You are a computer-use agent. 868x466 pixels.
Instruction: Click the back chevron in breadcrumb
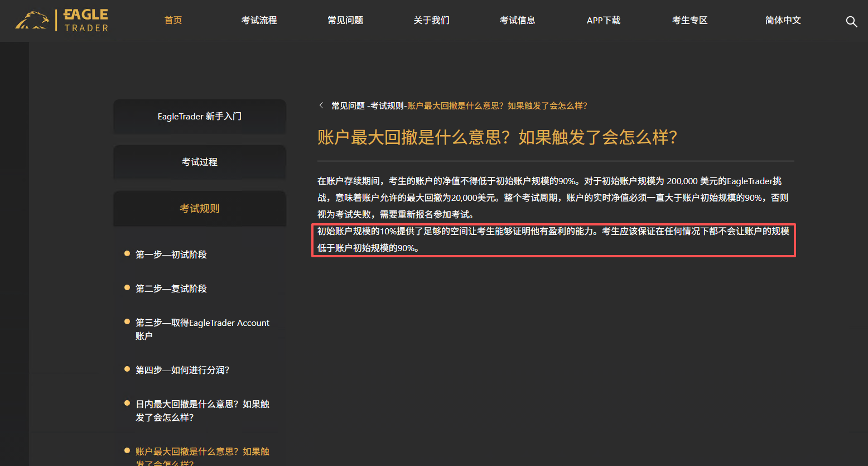point(321,105)
